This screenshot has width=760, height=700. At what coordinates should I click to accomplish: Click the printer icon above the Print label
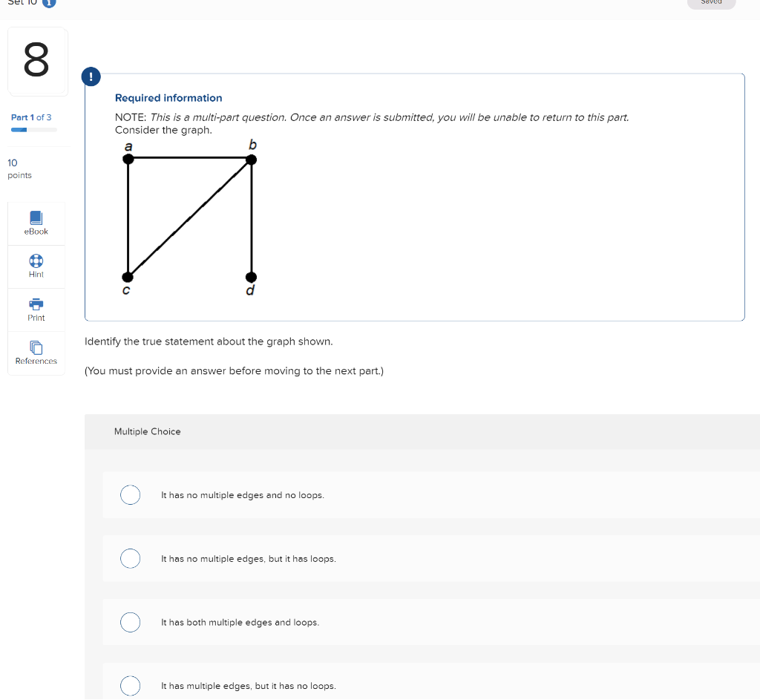(x=36, y=304)
